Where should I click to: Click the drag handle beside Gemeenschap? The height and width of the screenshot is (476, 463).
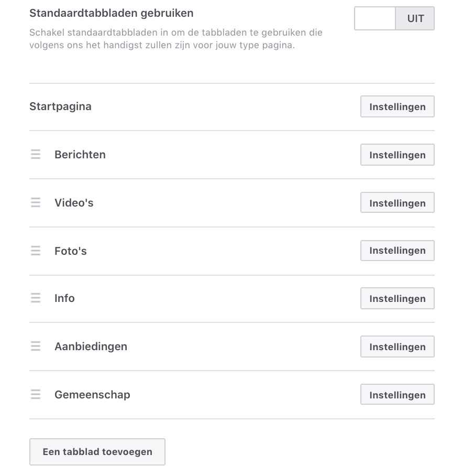coord(36,394)
